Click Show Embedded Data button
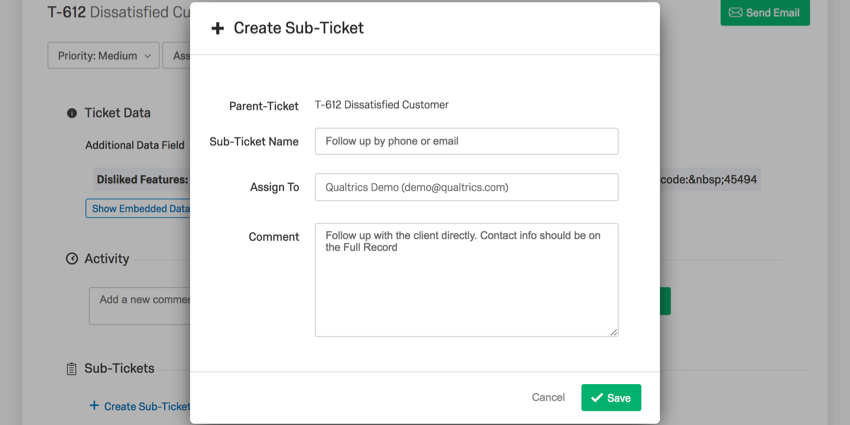850x425 pixels. [138, 208]
